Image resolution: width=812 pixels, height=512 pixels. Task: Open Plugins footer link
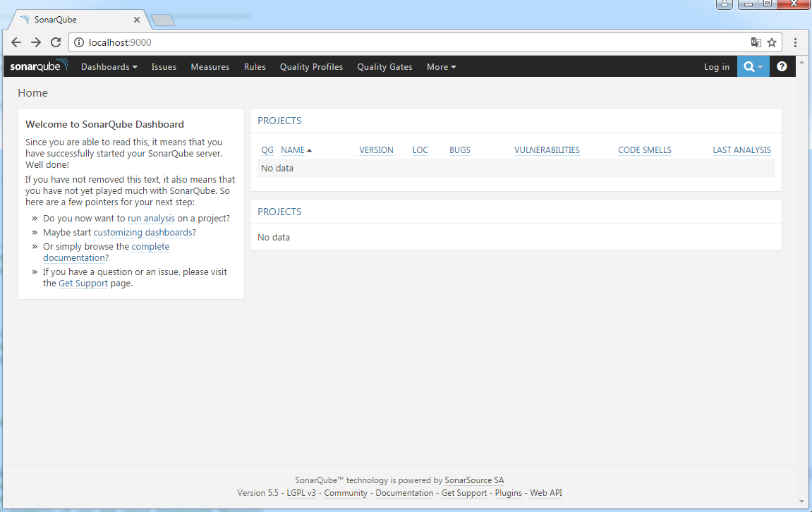pyautogui.click(x=509, y=493)
